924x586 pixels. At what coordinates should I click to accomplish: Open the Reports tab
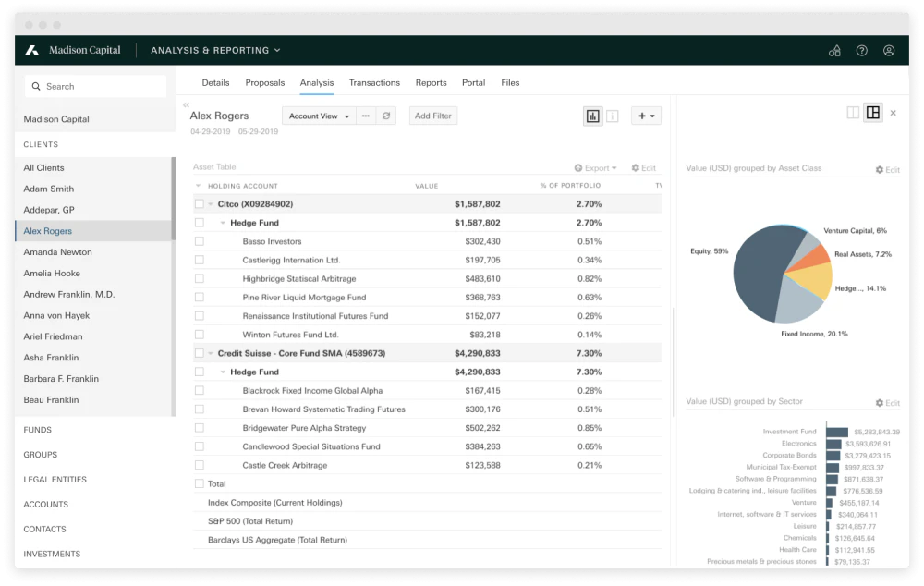pos(431,82)
